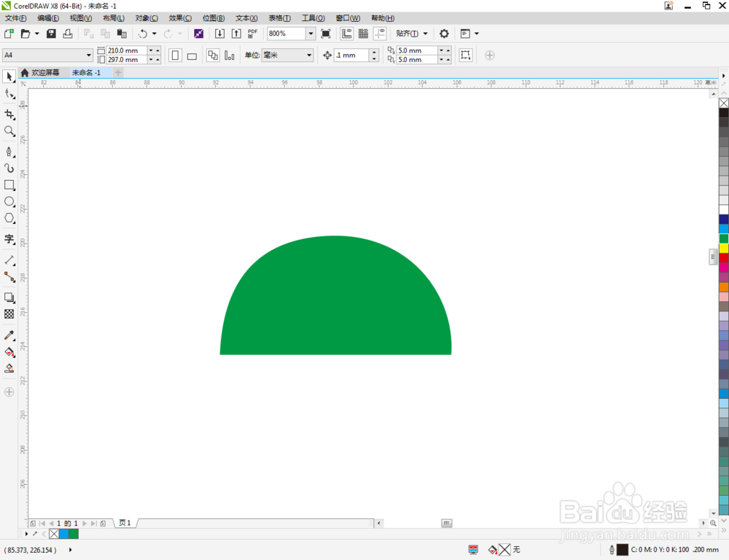Image resolution: width=729 pixels, height=560 pixels.
Task: Click the 页1 page tab
Action: click(125, 523)
